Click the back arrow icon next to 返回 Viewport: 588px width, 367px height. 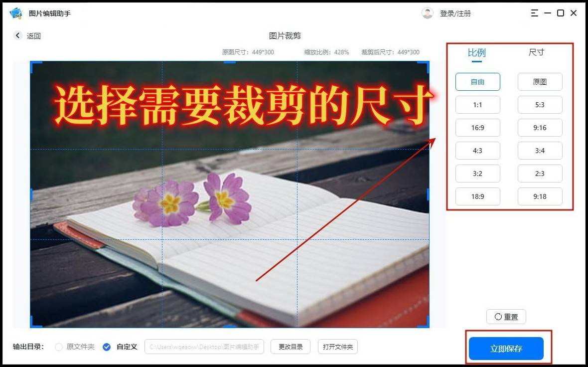[x=17, y=35]
